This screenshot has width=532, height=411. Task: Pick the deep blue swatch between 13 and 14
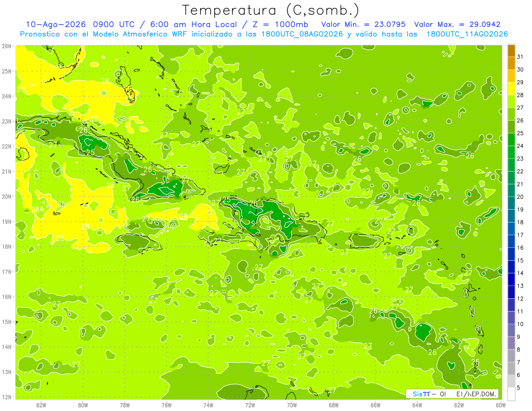(511, 279)
